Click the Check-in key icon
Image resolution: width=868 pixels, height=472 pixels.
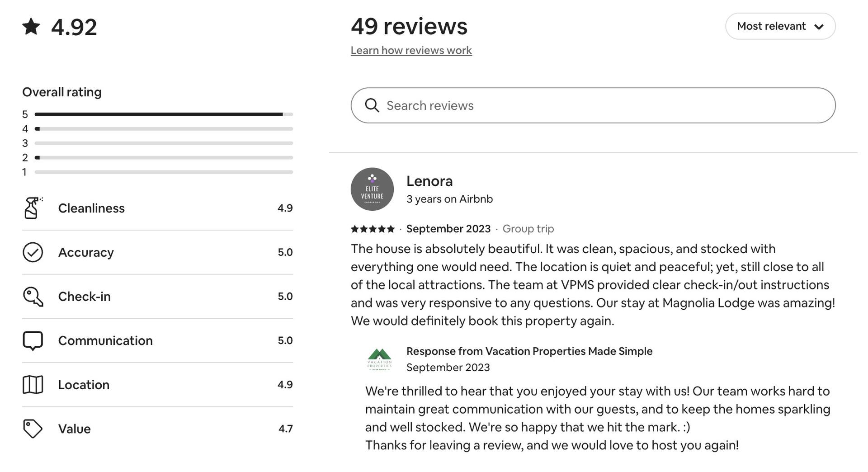[33, 297]
